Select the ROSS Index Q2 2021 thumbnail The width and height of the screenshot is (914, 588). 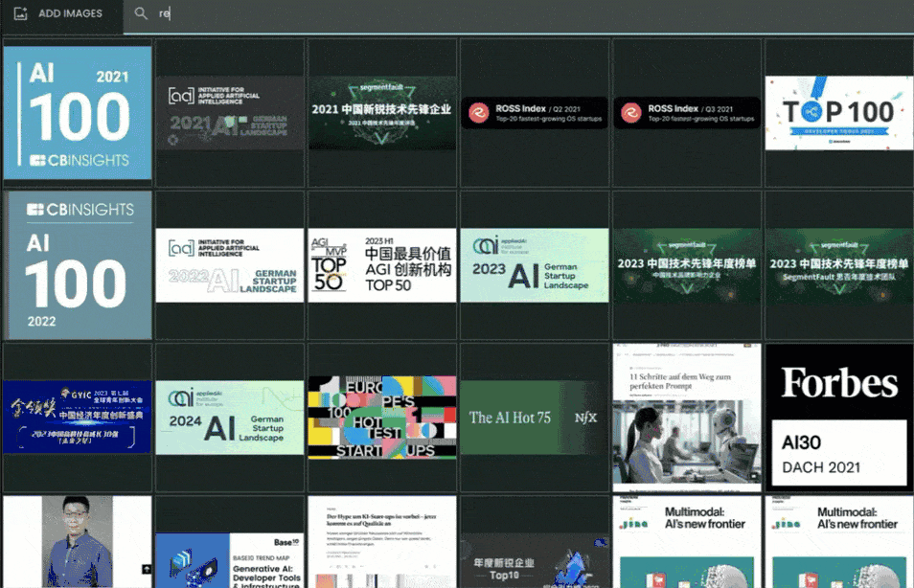point(535,112)
